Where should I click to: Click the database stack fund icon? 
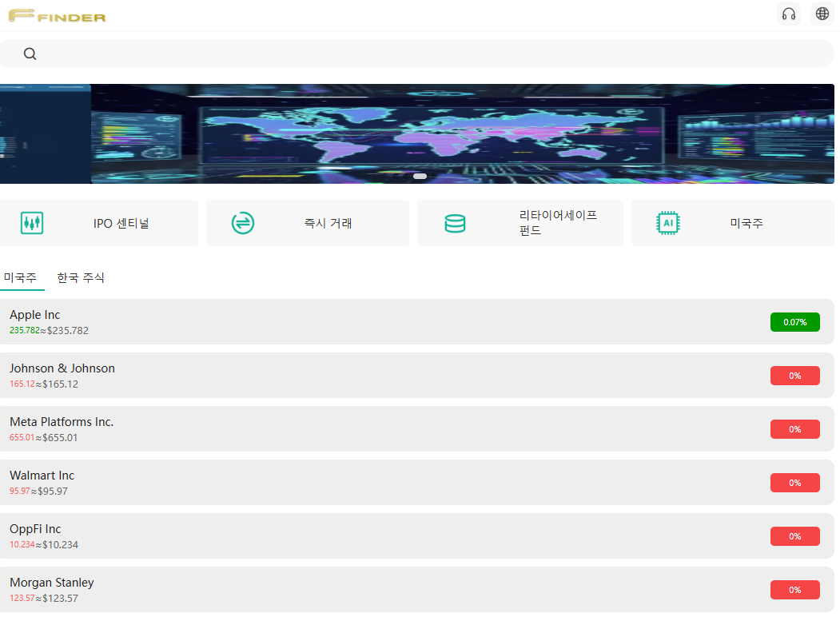[x=455, y=223]
